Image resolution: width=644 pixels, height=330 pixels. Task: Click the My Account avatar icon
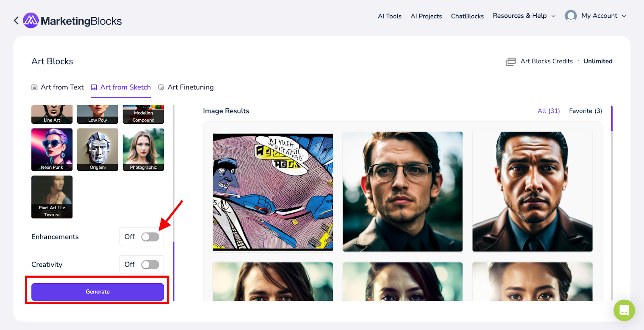click(x=571, y=16)
